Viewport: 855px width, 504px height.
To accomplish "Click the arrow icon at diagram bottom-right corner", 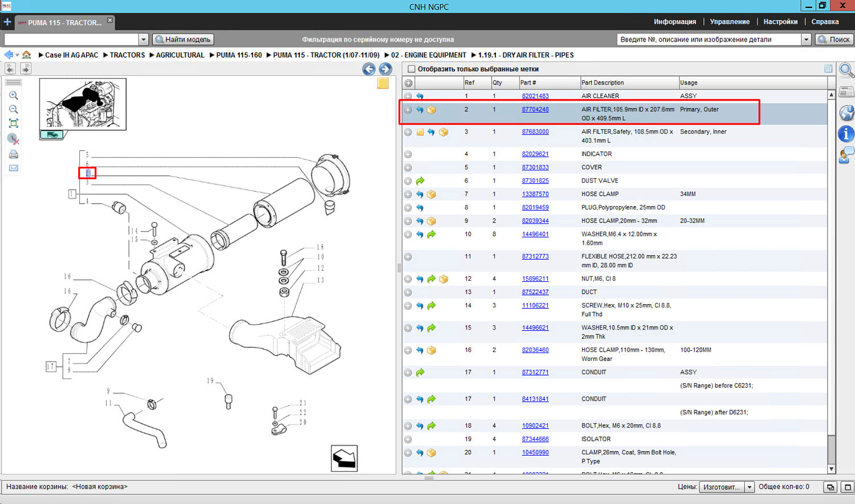I will 344,458.
